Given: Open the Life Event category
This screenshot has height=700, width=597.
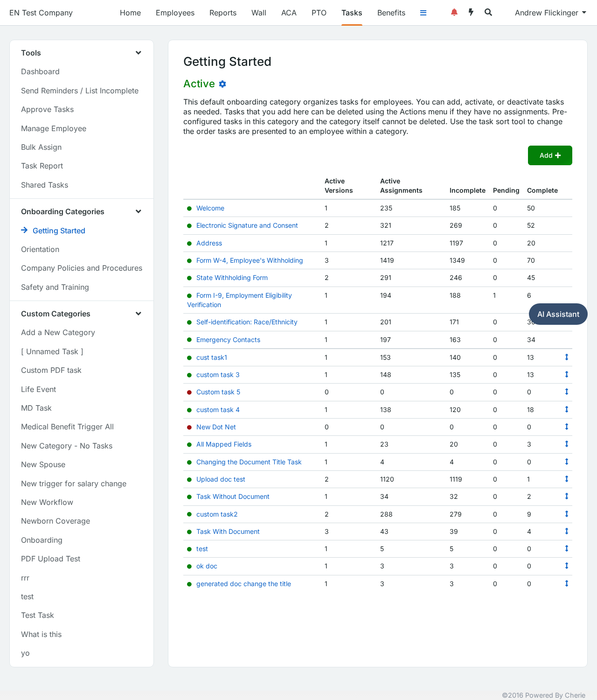Looking at the screenshot, I should [38, 389].
